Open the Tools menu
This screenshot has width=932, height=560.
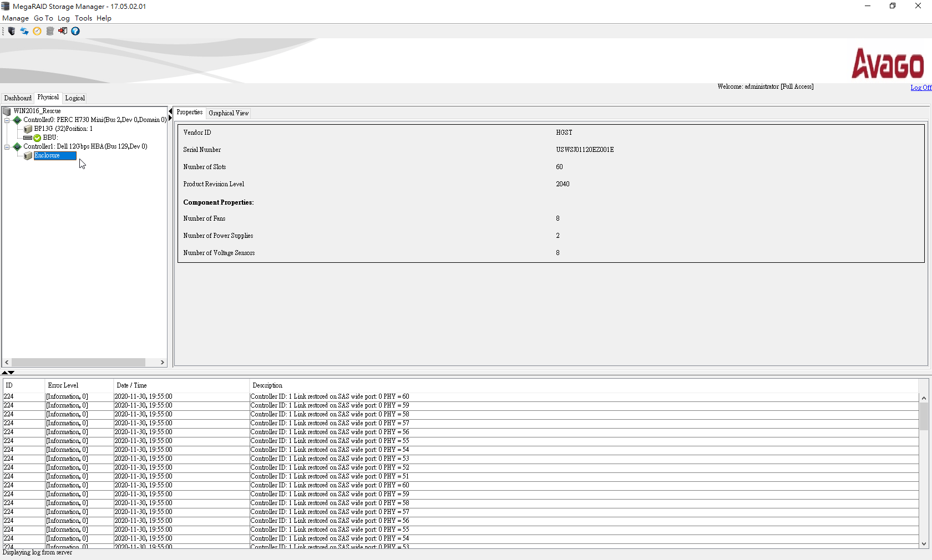tap(83, 18)
